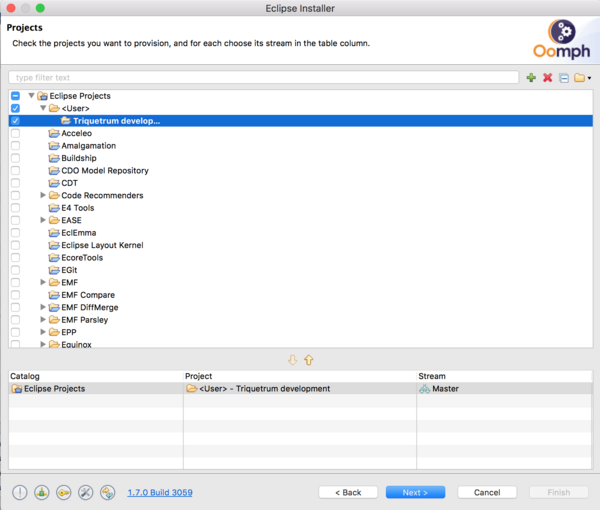Click the CDT folder icon
This screenshot has height=510, width=600.
[x=54, y=183]
